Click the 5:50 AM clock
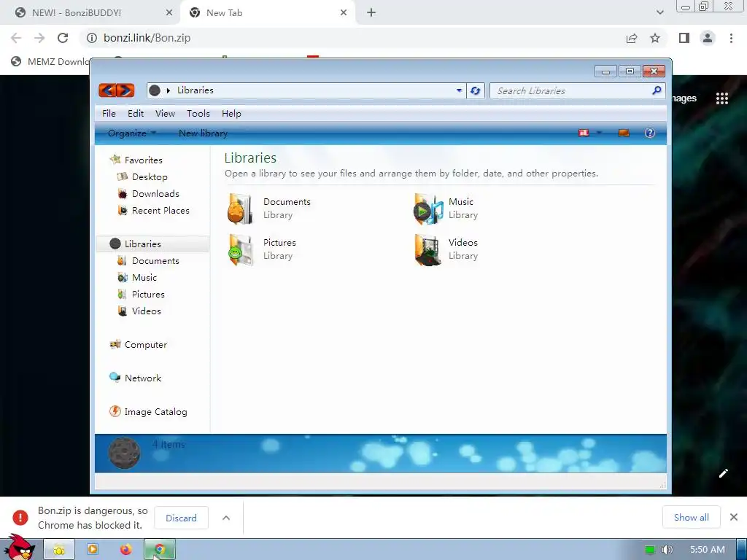 pos(708,550)
